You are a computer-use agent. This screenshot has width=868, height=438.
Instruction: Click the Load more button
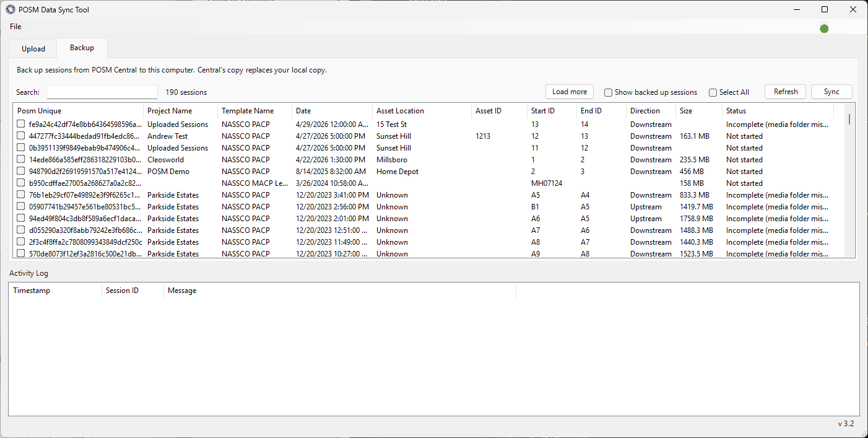(x=570, y=92)
